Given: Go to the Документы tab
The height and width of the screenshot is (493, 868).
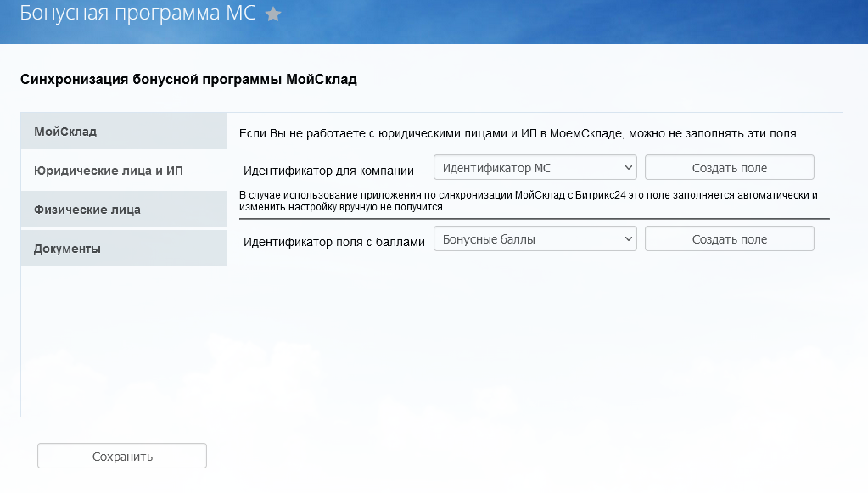Looking at the screenshot, I should click(123, 249).
